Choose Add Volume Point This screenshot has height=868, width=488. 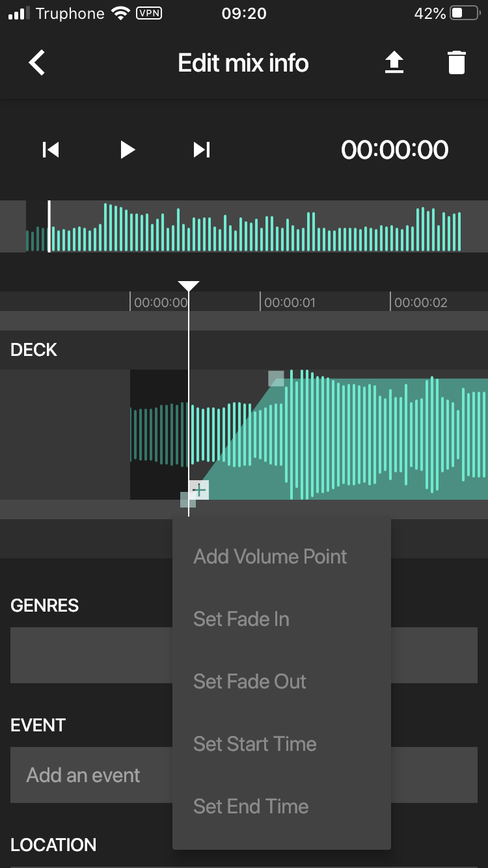270,556
